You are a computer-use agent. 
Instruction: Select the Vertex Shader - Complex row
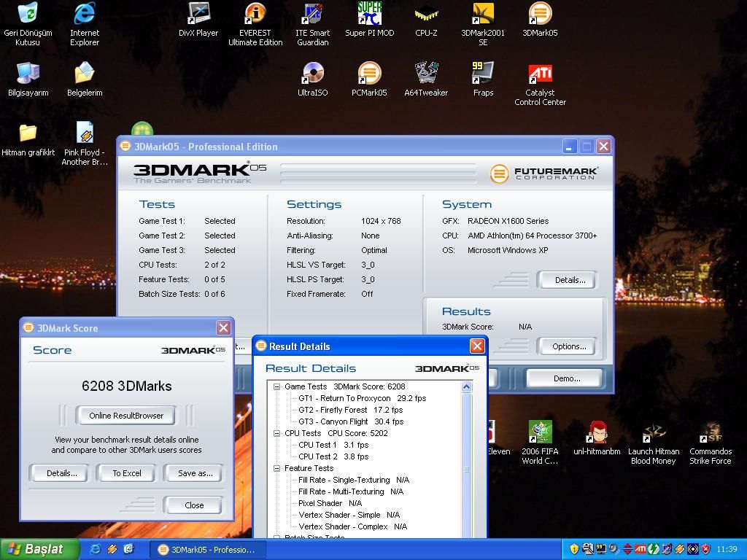coord(352,526)
